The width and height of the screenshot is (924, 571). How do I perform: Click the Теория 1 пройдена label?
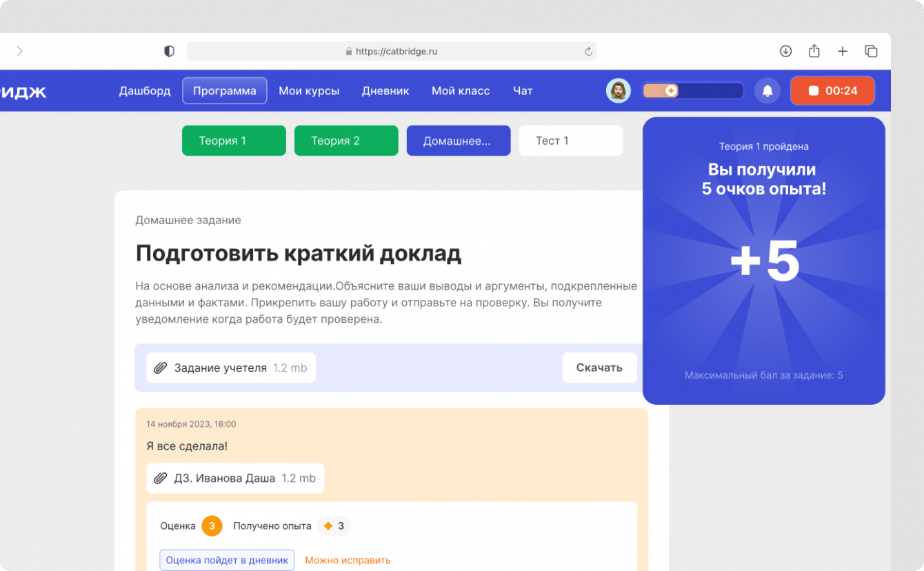(764, 146)
